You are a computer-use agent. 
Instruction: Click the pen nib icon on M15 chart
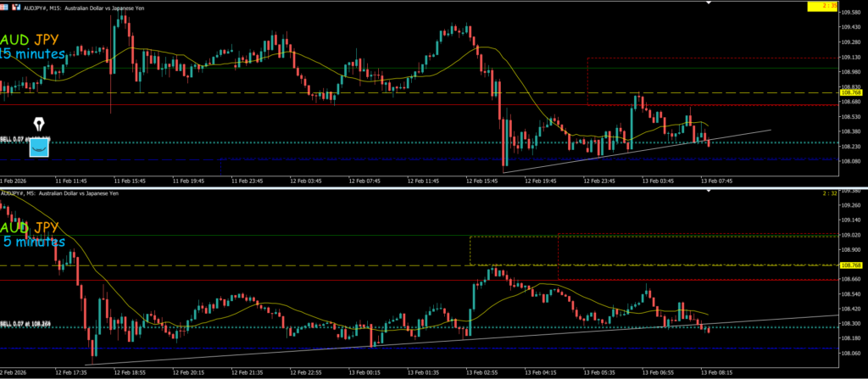(x=39, y=125)
